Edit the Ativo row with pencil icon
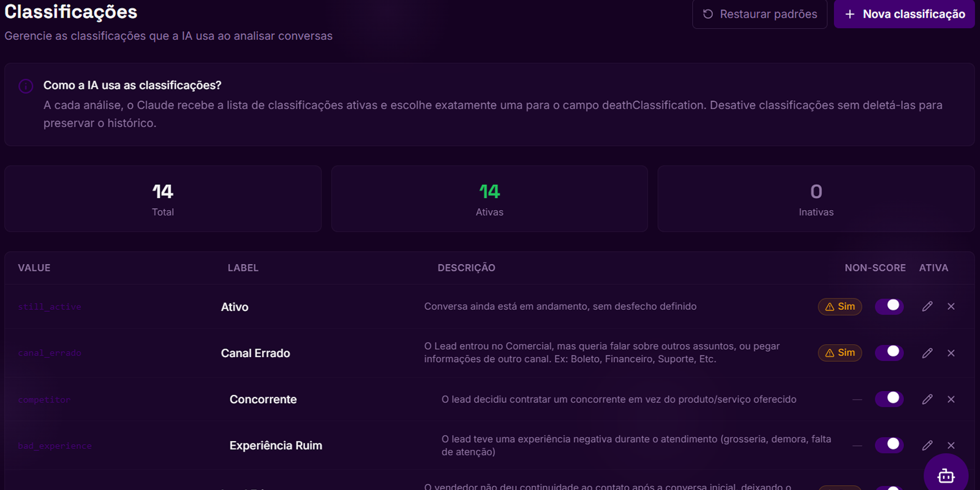Image resolution: width=980 pixels, height=490 pixels. click(x=927, y=306)
